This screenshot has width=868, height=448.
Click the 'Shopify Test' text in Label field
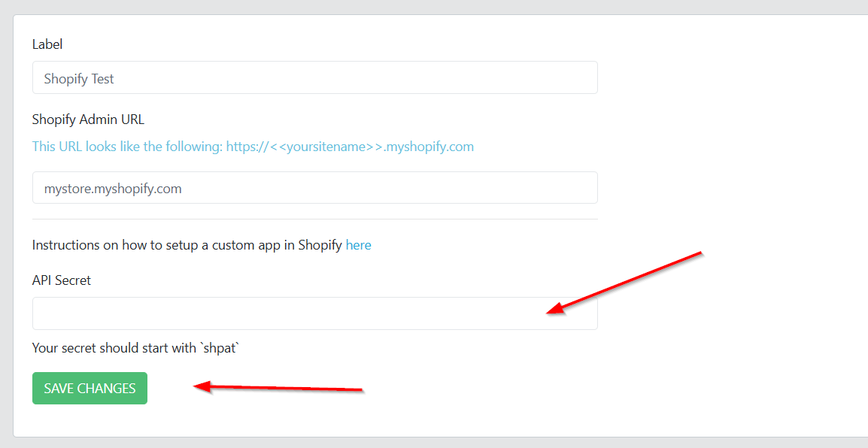[79, 79]
